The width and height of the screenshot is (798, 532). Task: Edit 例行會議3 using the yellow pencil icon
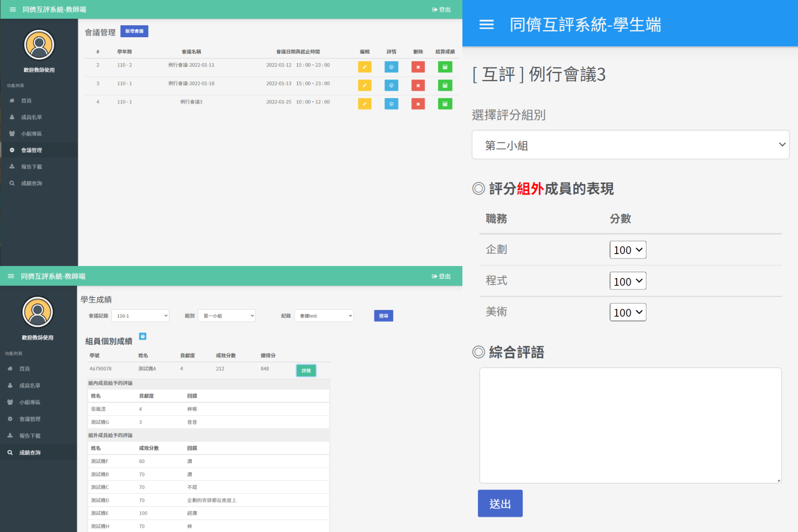[364, 104]
